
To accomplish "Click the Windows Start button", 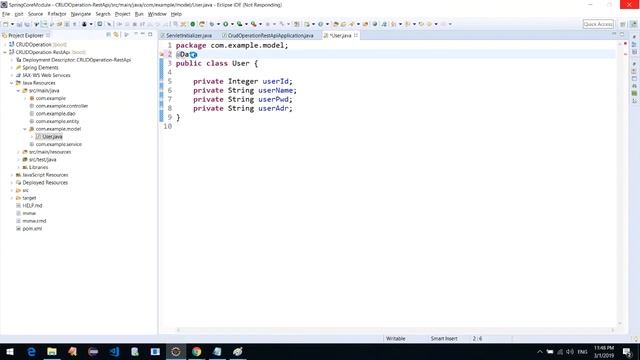I will point(10,351).
